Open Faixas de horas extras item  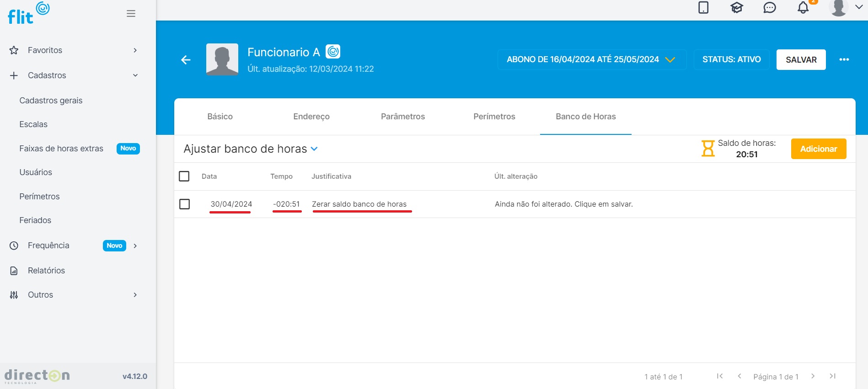(x=61, y=149)
